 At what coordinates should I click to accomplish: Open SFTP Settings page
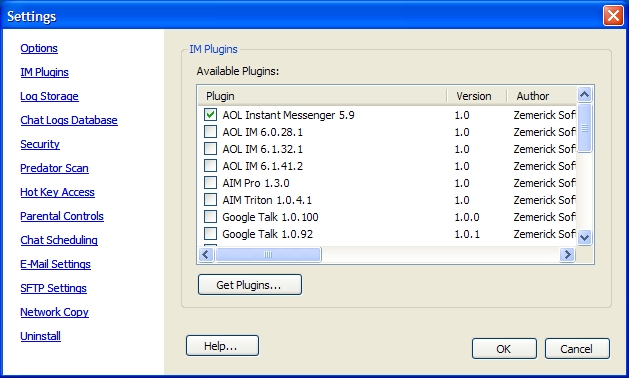(x=54, y=288)
